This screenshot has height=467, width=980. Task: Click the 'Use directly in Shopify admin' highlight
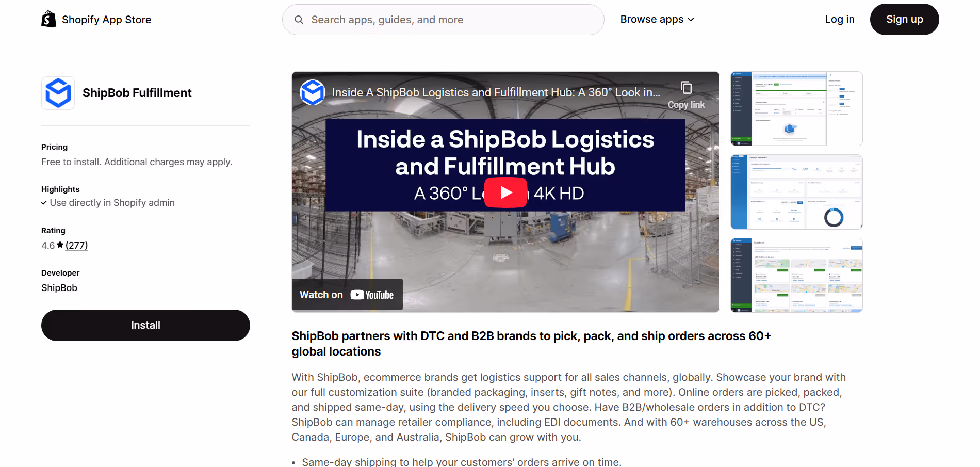coord(112,203)
